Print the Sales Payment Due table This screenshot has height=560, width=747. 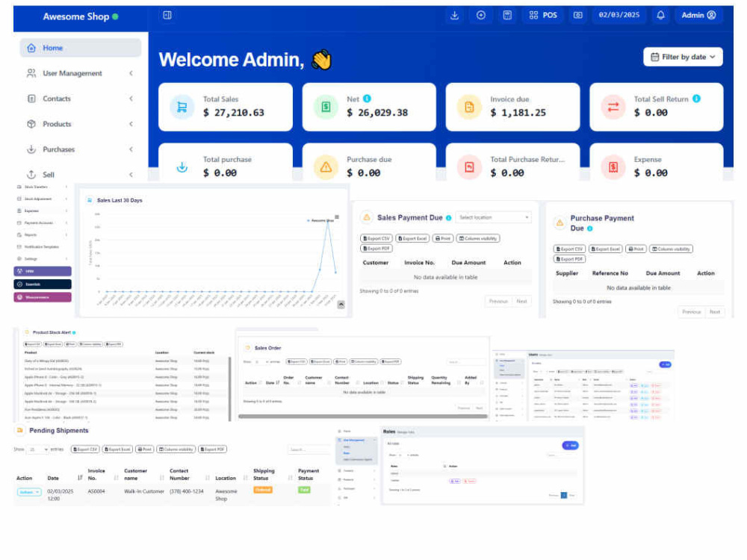443,238
